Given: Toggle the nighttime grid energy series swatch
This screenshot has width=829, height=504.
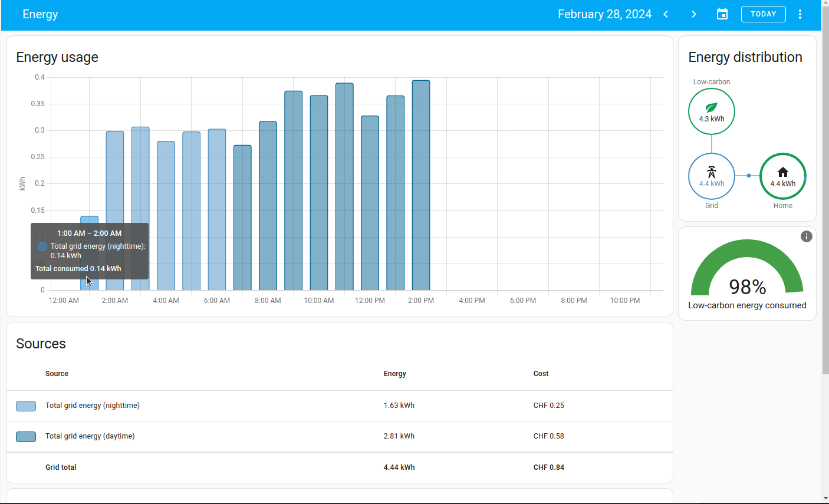Looking at the screenshot, I should 25,406.
